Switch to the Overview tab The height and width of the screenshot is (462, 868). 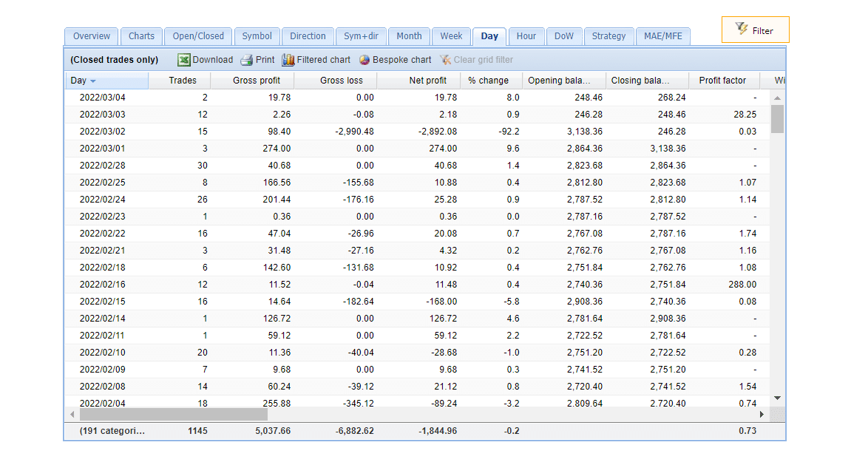click(x=92, y=36)
